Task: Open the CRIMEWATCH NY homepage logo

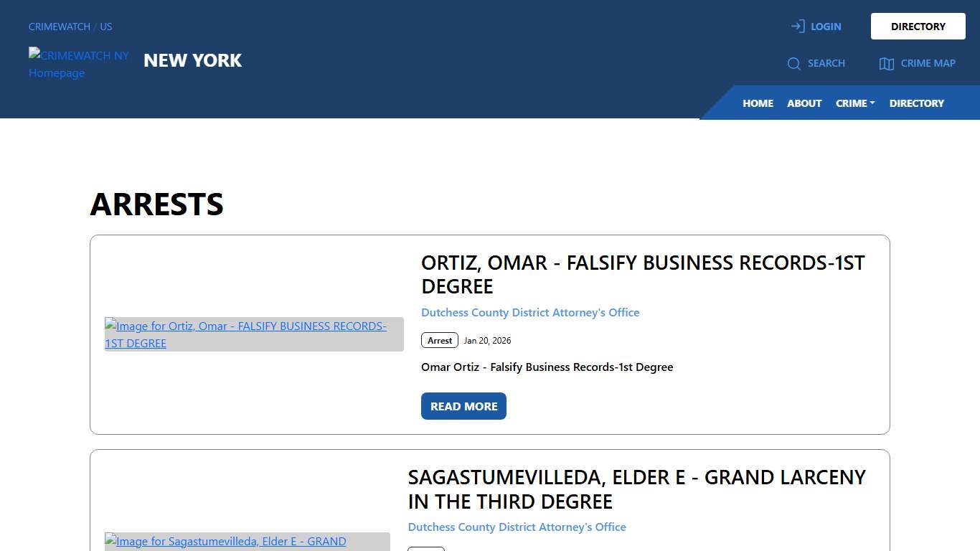Action: click(78, 64)
